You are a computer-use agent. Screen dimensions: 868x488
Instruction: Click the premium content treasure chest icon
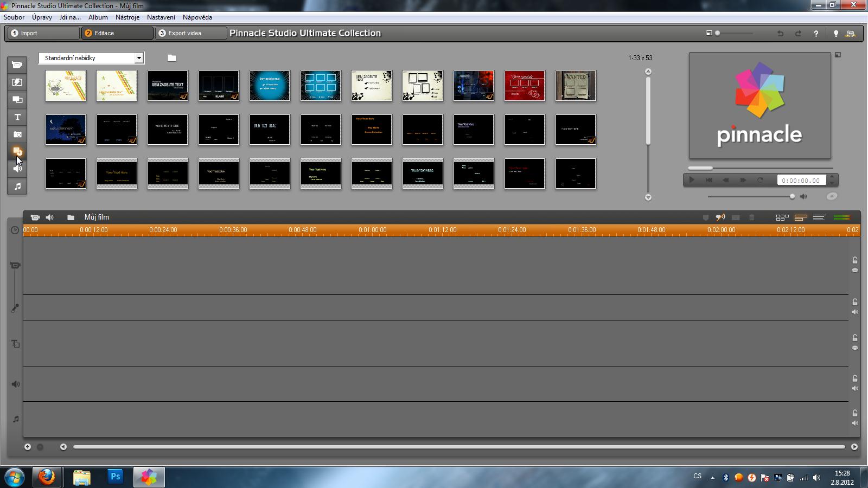pos(850,33)
